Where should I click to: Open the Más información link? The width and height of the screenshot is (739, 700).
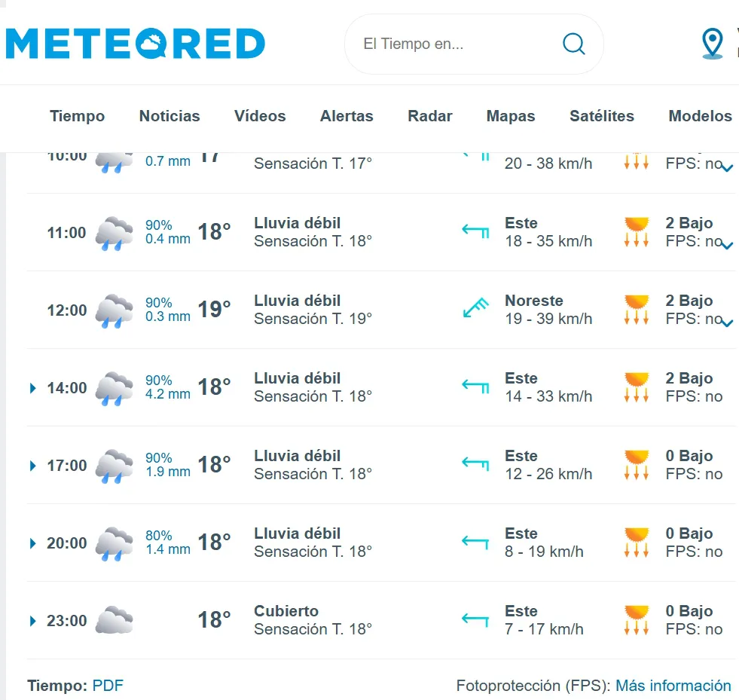click(673, 686)
